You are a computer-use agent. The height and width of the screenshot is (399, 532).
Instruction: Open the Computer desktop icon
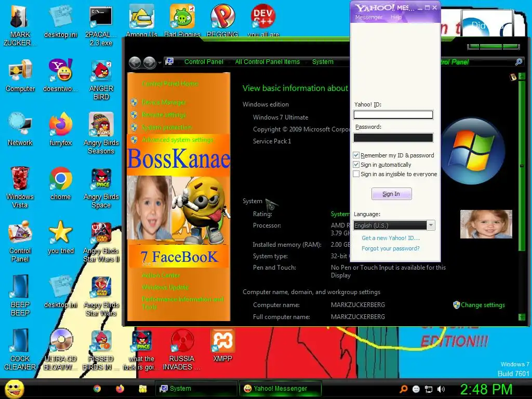(x=20, y=75)
